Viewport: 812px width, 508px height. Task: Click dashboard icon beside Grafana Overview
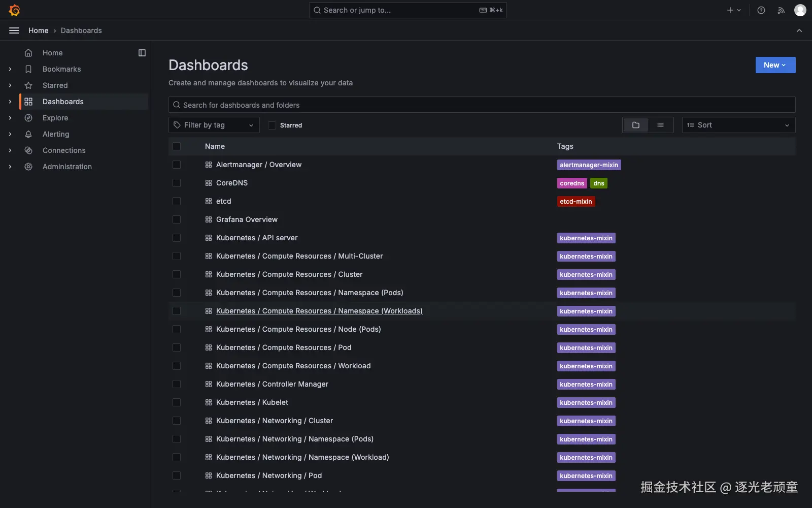point(209,219)
